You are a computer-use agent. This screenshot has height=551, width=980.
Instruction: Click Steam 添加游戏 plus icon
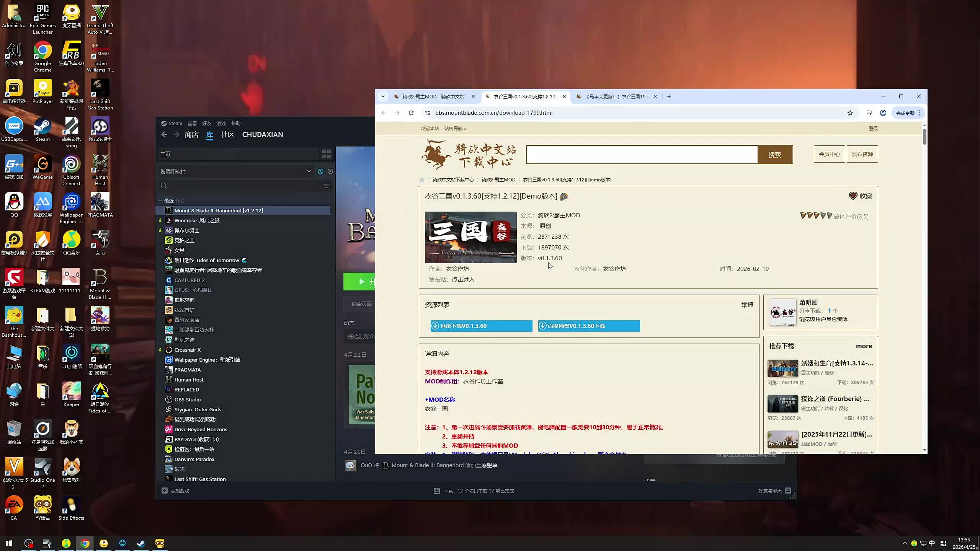pos(165,491)
